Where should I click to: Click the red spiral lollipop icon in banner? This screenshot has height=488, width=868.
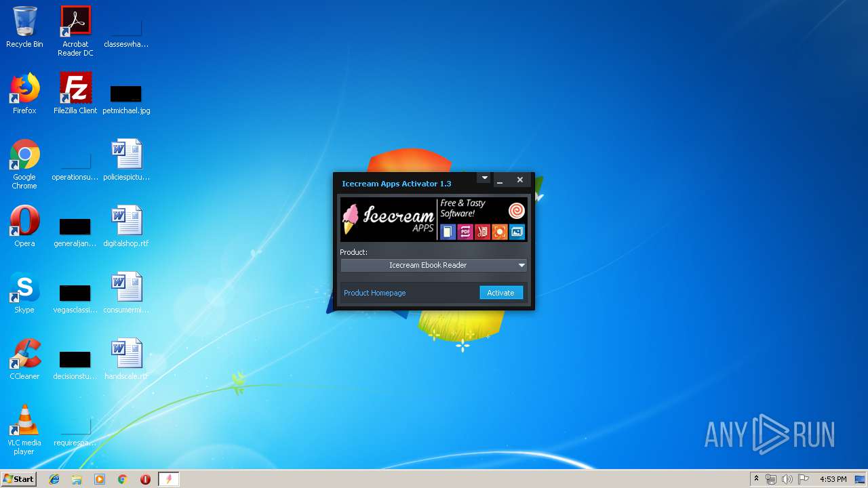click(516, 209)
